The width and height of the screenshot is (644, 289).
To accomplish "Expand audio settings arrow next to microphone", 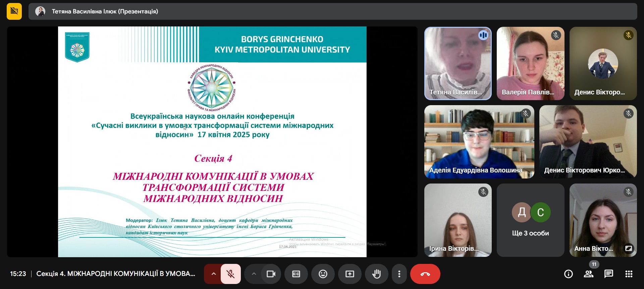I will pos(213,274).
